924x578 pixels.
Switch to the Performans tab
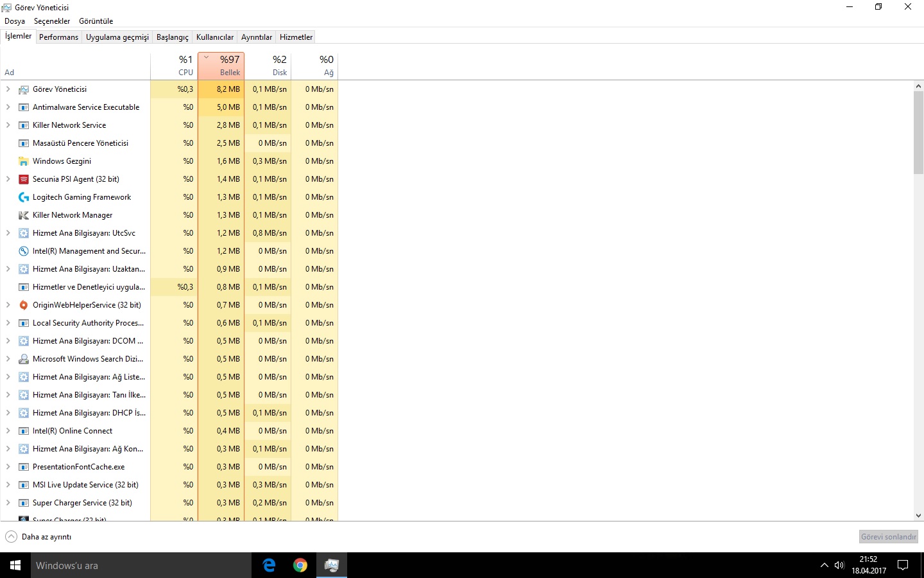[x=58, y=37]
